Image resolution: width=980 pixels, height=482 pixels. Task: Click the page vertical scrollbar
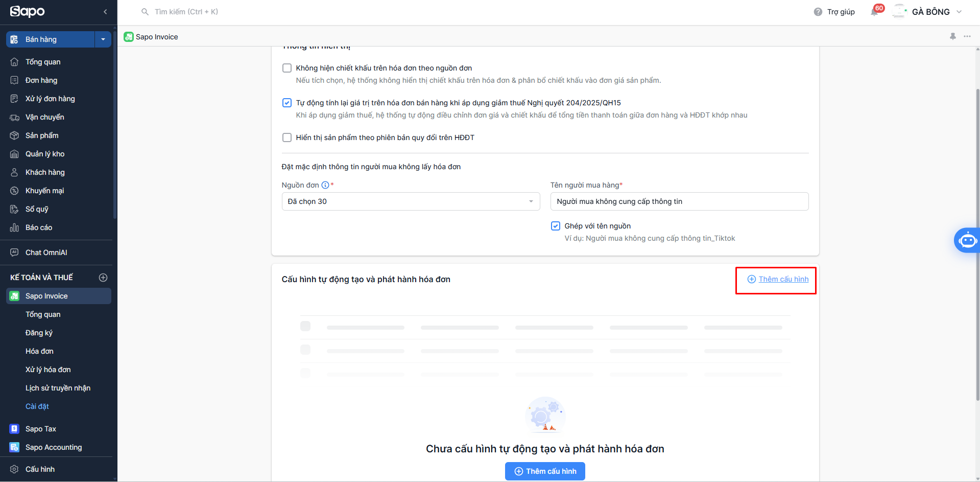[977, 245]
